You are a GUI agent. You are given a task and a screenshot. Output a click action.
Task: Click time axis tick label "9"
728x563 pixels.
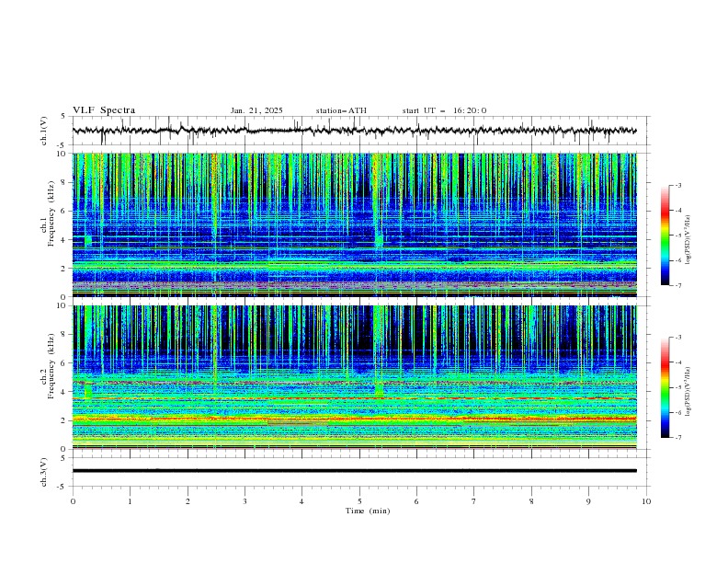[x=588, y=501]
